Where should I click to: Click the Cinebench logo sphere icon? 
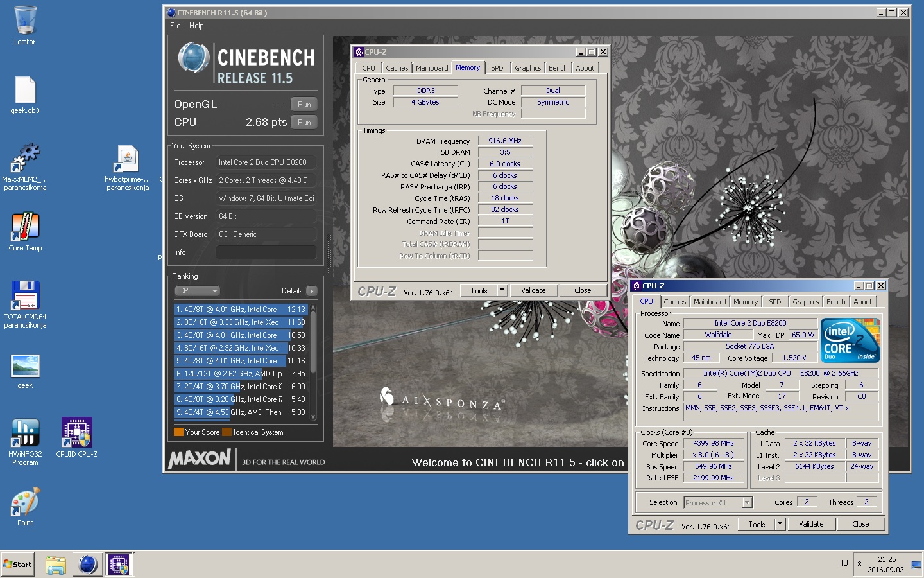[193, 58]
